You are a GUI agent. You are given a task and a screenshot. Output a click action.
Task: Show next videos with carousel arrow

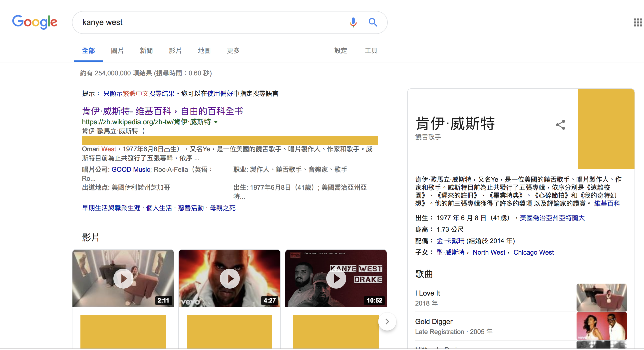[x=387, y=321]
